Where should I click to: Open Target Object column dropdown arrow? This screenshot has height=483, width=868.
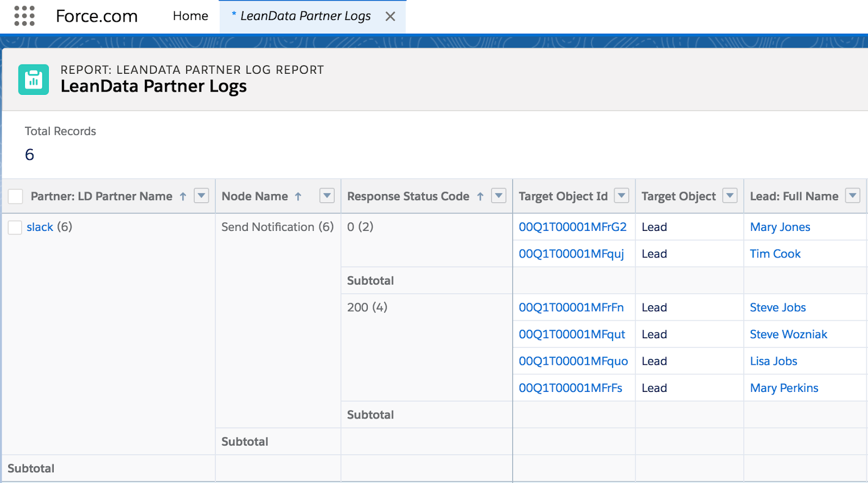coord(730,196)
